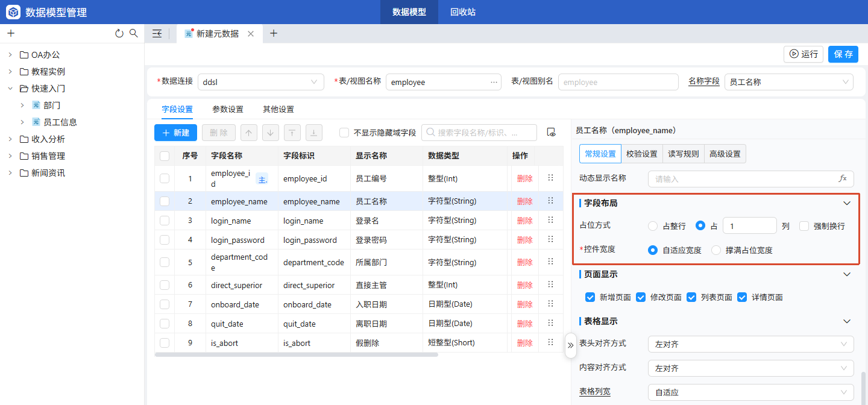The image size is (868, 405).
Task: Move selected field up with arrow button
Action: [249, 133]
